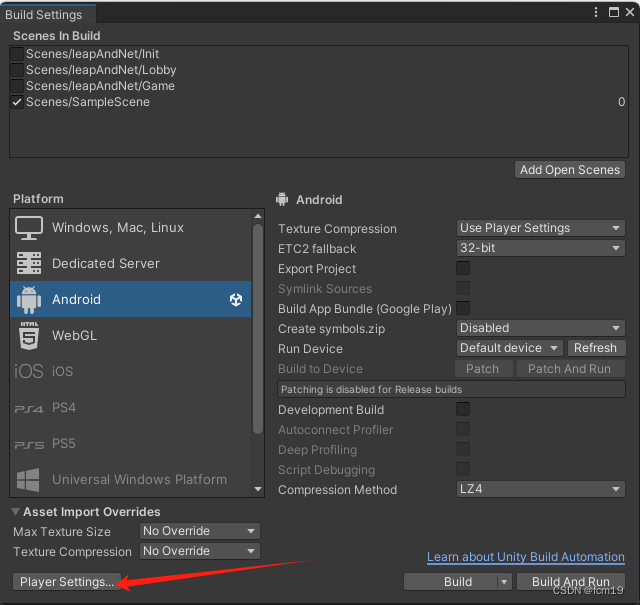Select the PS5 platform
Image resolution: width=640 pixels, height=605 pixels.
(131, 443)
